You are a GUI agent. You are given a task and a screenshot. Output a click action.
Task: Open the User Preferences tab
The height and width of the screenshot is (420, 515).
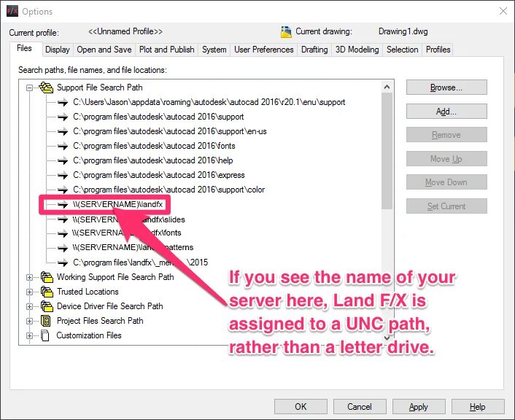(x=264, y=50)
